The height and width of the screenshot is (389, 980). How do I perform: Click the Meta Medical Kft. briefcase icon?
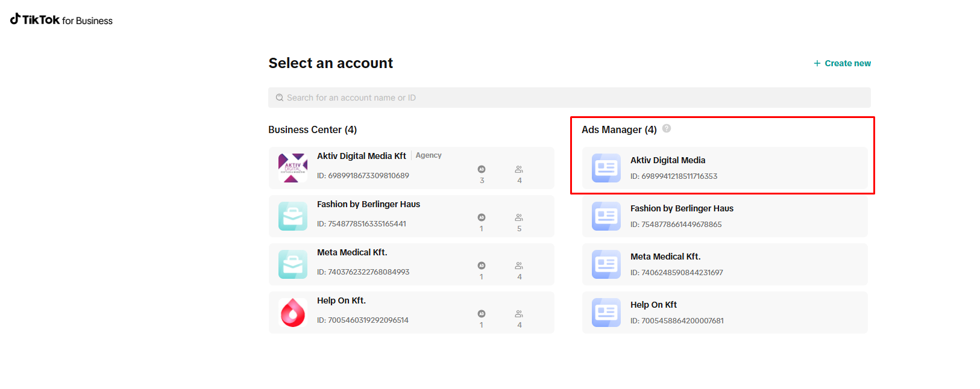click(293, 264)
